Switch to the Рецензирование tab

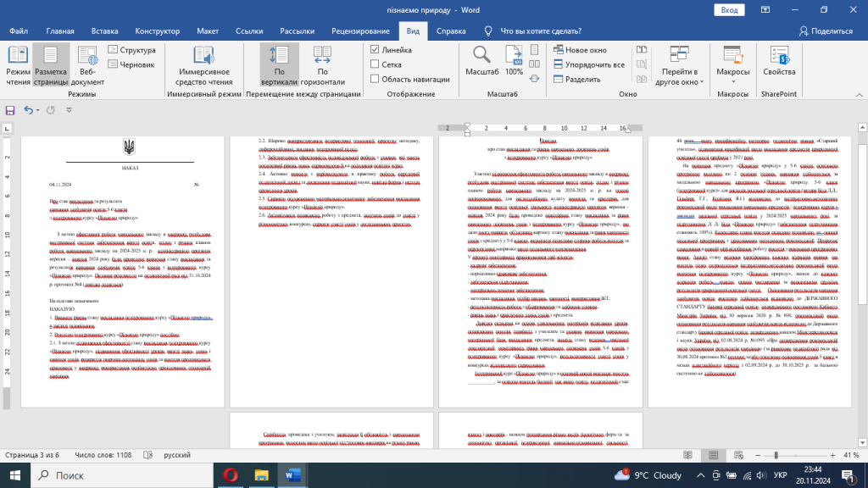click(360, 30)
